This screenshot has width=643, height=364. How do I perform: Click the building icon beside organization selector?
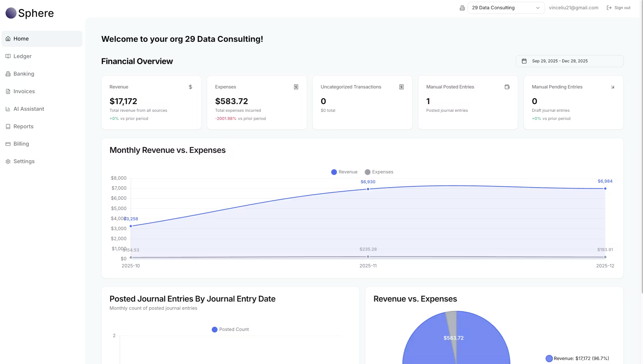click(462, 8)
